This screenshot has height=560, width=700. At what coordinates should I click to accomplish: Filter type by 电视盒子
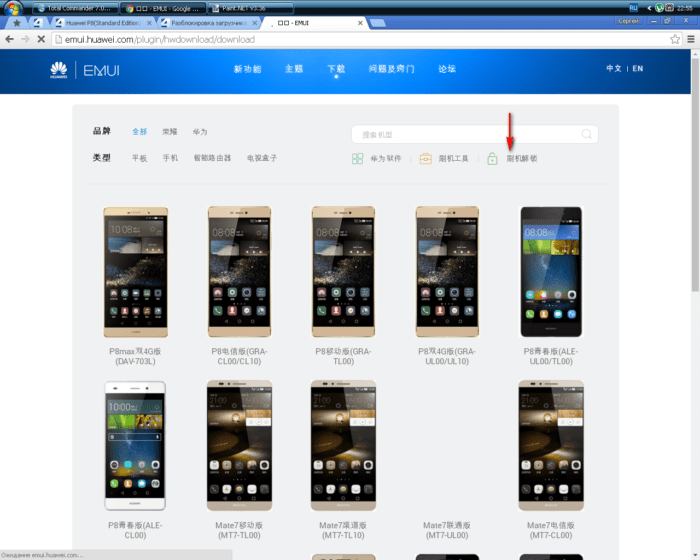pos(262,158)
